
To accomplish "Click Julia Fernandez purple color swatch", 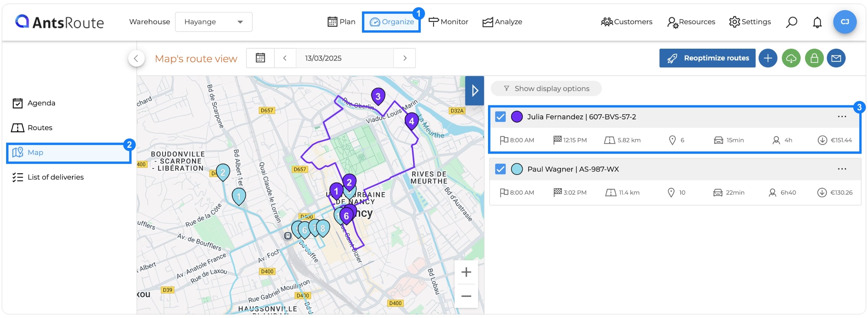I will pyautogui.click(x=517, y=117).
